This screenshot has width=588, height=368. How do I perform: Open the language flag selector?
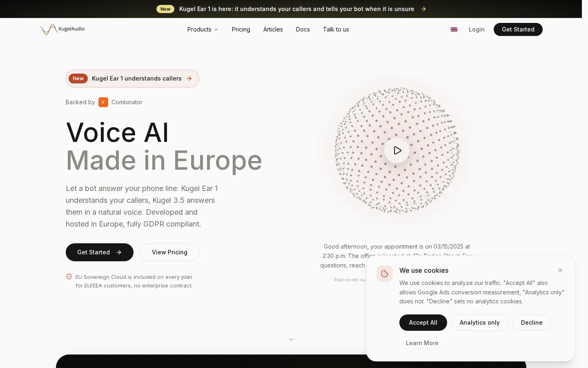point(454,29)
